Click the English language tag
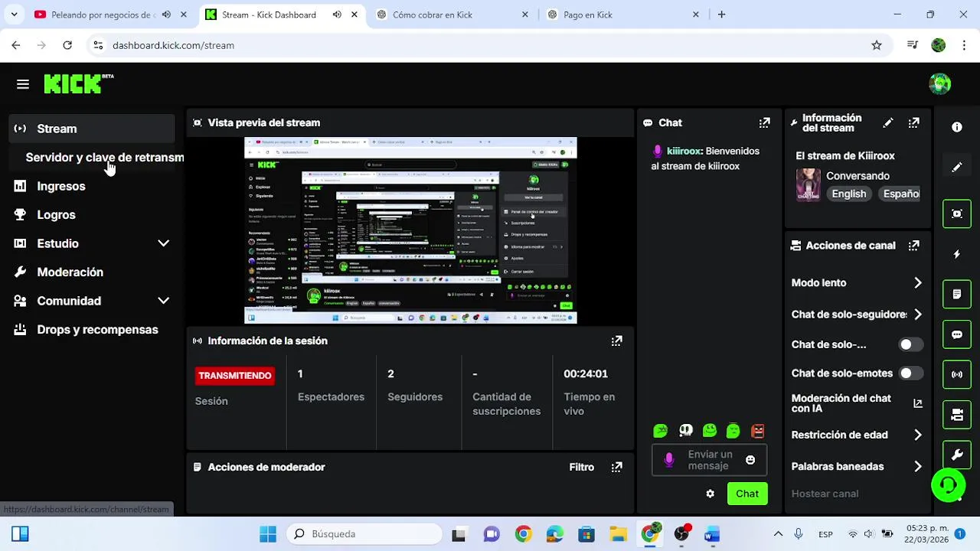Viewport: 980px width, 551px height. point(849,194)
